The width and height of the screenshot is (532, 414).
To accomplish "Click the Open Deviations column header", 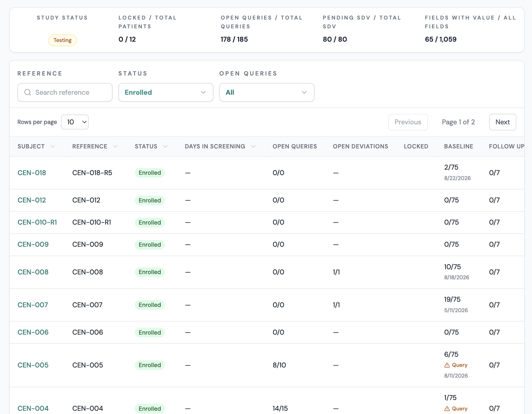I will click(x=360, y=146).
